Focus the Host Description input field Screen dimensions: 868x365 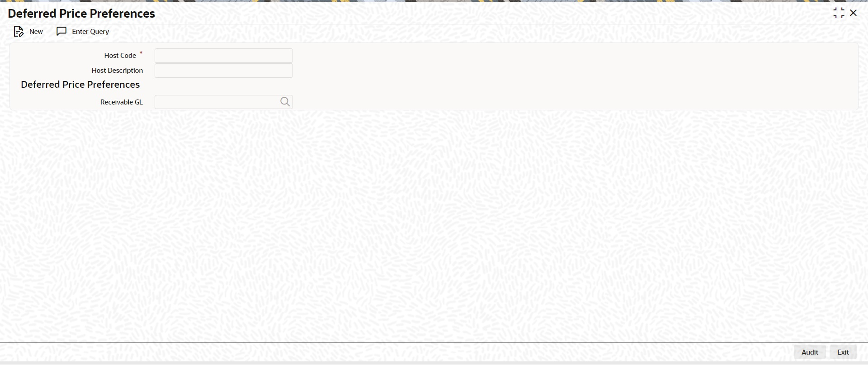224,71
